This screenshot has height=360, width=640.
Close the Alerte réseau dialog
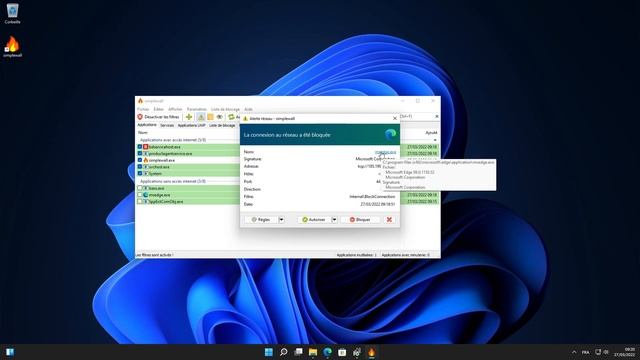[395, 118]
